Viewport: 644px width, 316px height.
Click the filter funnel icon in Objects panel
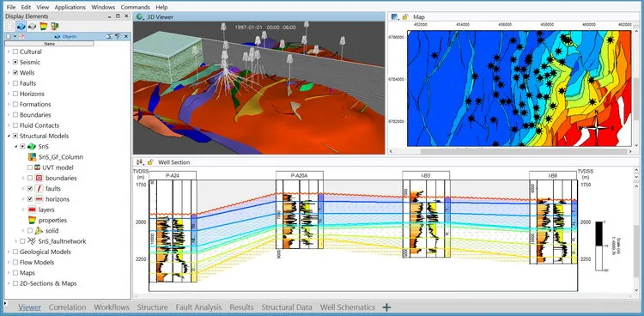click(118, 37)
